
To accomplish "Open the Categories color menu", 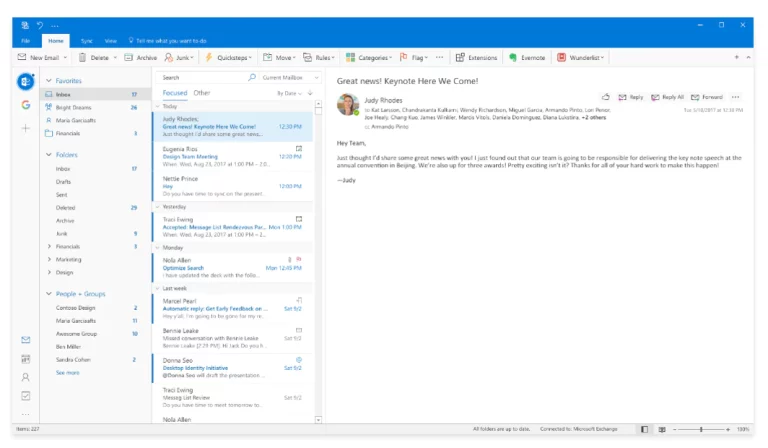I will [369, 57].
